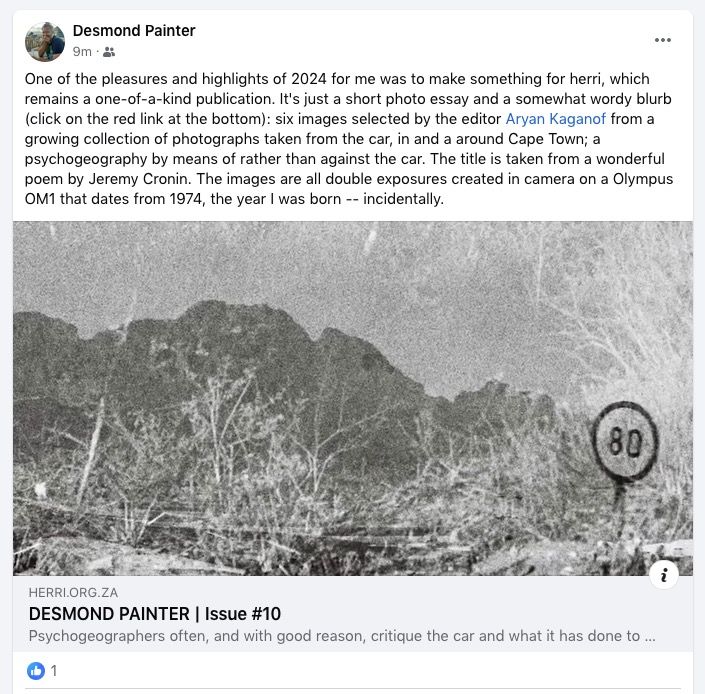
Task: Click the friends audience icon beside timestamp
Action: tap(108, 52)
